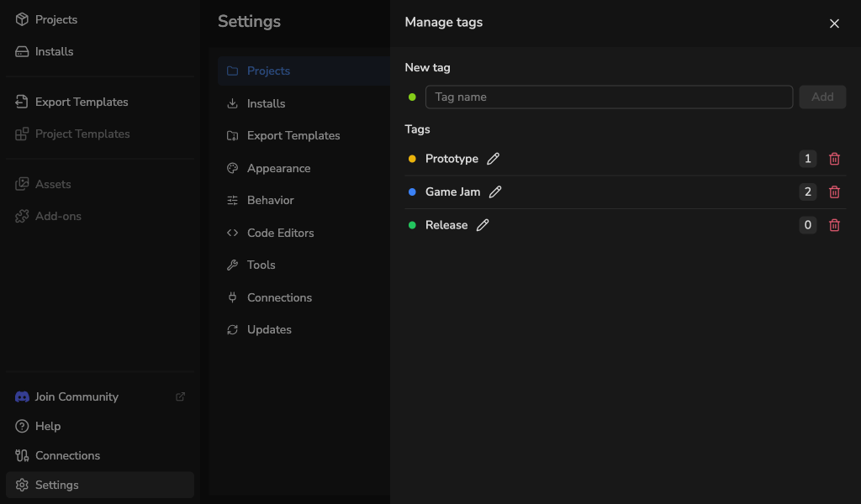Click the puzzle piece icon for Add-ons
This screenshot has height=504, width=861.
click(x=22, y=216)
